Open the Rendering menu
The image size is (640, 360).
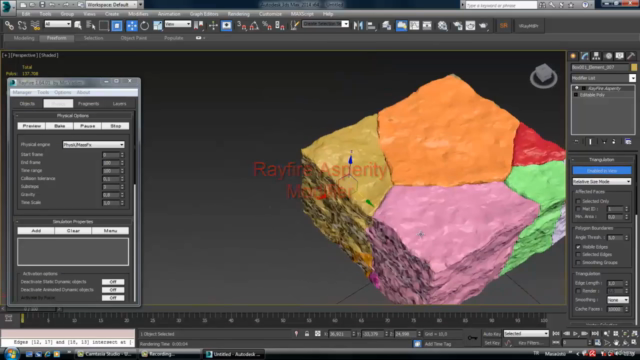(238, 14)
